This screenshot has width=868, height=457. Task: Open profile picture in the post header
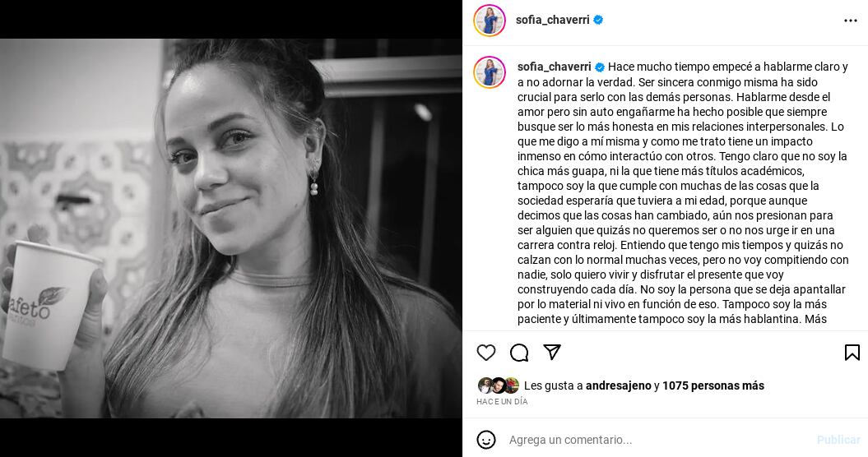[x=490, y=21]
